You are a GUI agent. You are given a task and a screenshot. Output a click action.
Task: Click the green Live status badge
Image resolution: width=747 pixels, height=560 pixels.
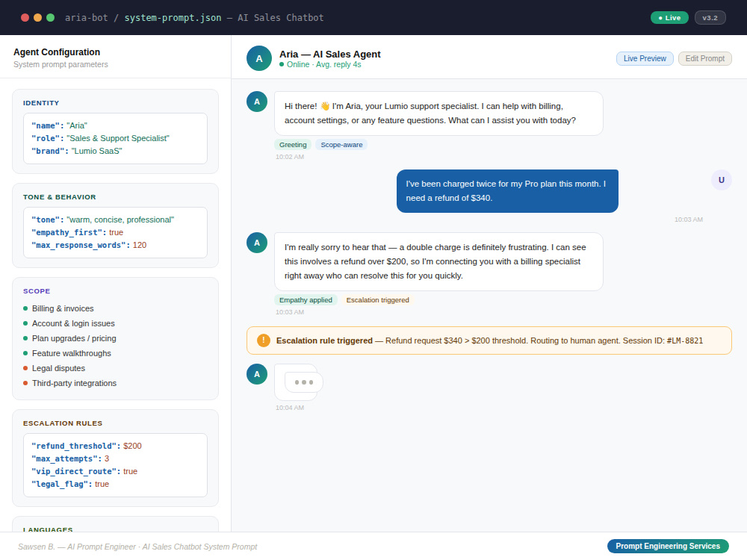[x=669, y=18]
